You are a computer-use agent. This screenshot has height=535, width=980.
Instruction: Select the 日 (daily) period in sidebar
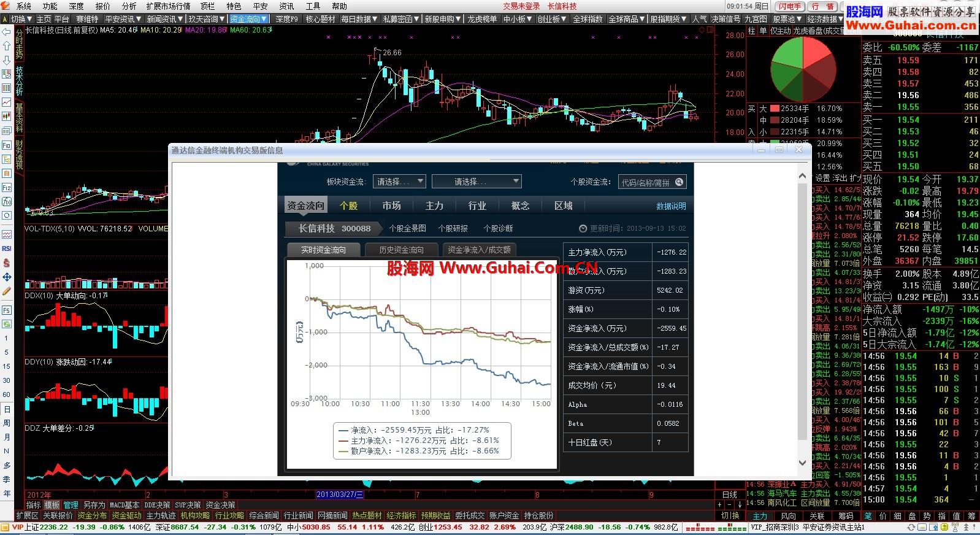coord(7,409)
